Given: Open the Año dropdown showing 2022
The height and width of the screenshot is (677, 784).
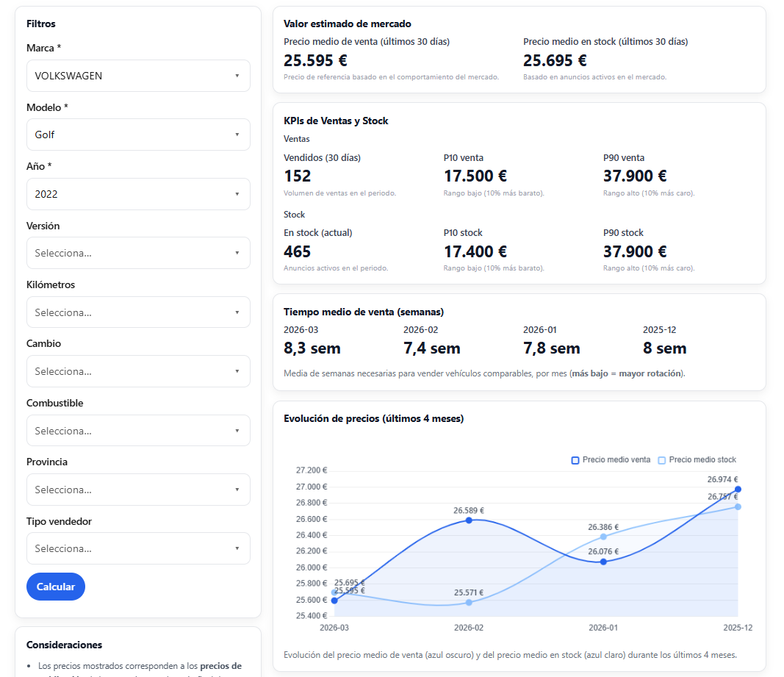Looking at the screenshot, I should click(x=138, y=194).
